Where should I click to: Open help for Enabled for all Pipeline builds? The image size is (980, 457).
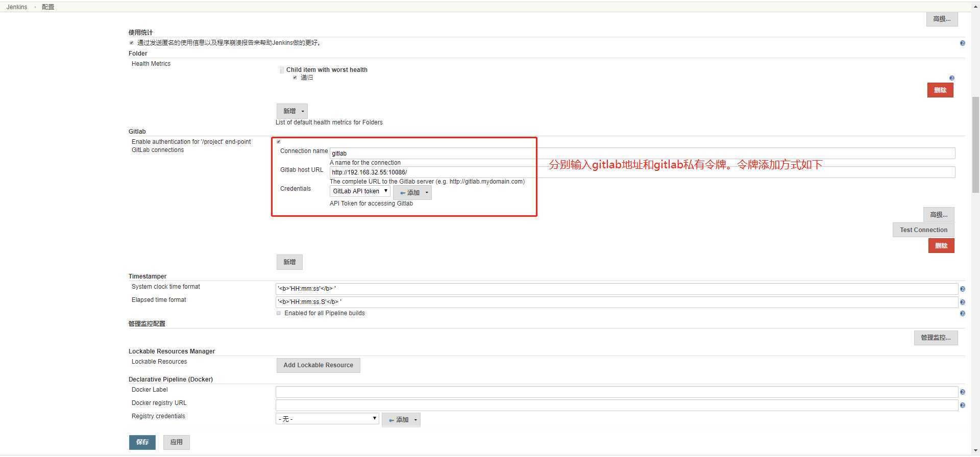pos(962,314)
